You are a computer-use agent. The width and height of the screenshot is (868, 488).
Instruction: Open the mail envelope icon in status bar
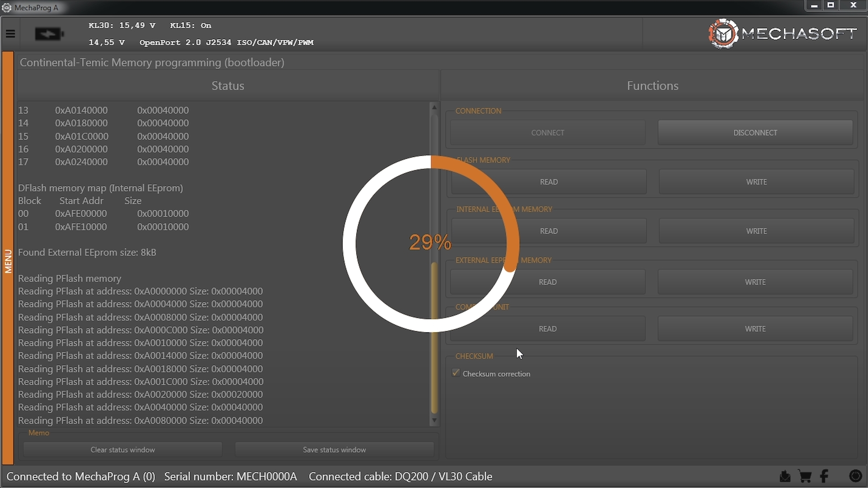tap(785, 477)
